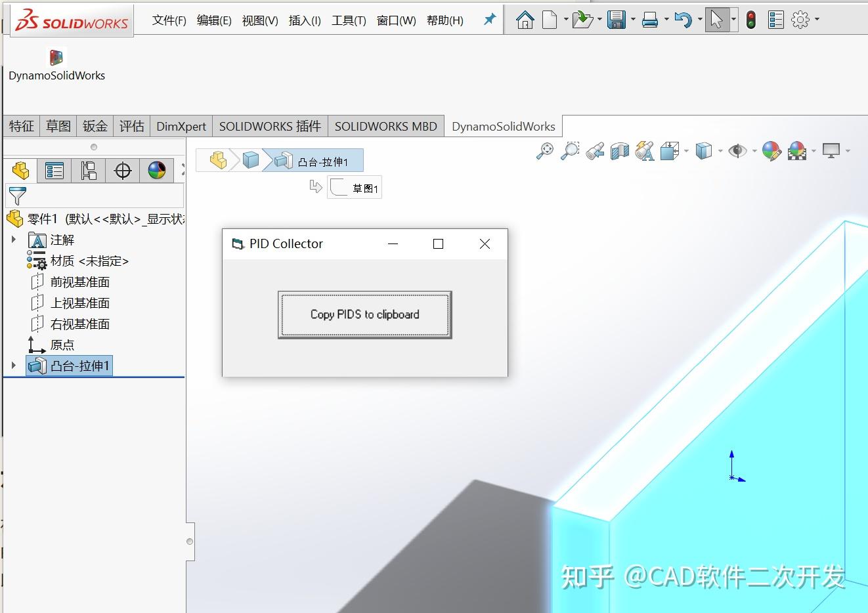Open the 插入(I) menu
The width and height of the screenshot is (868, 613).
(304, 20)
